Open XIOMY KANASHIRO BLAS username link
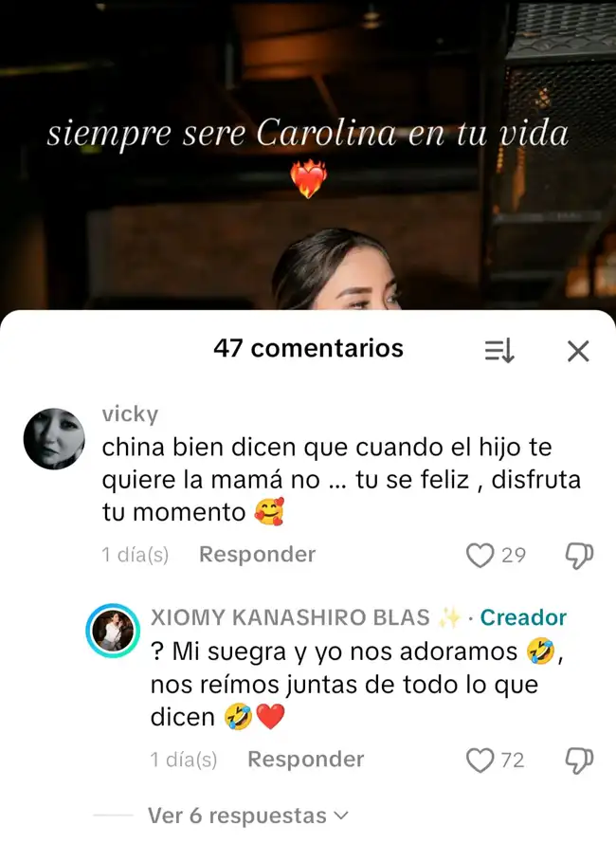Screen dimensions: 616x844 click(x=290, y=617)
